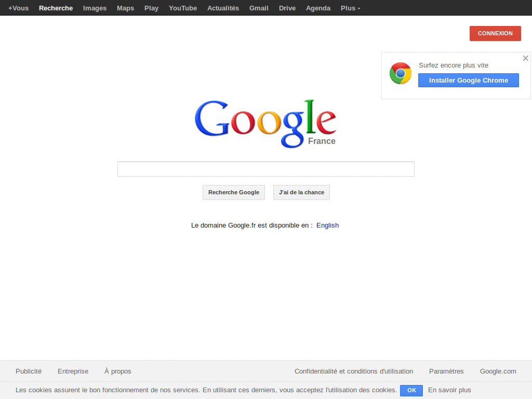The image size is (532, 399).
Task: Open Paramètres in footer
Action: pos(446,371)
